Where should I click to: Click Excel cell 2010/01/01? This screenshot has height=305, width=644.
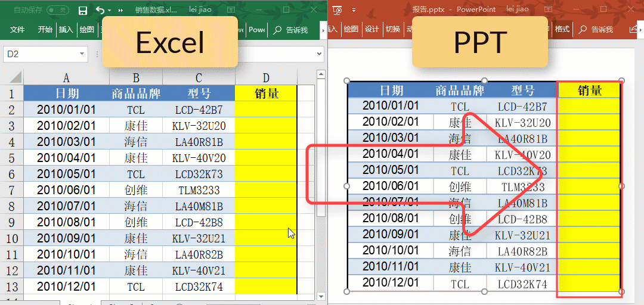tap(66, 110)
